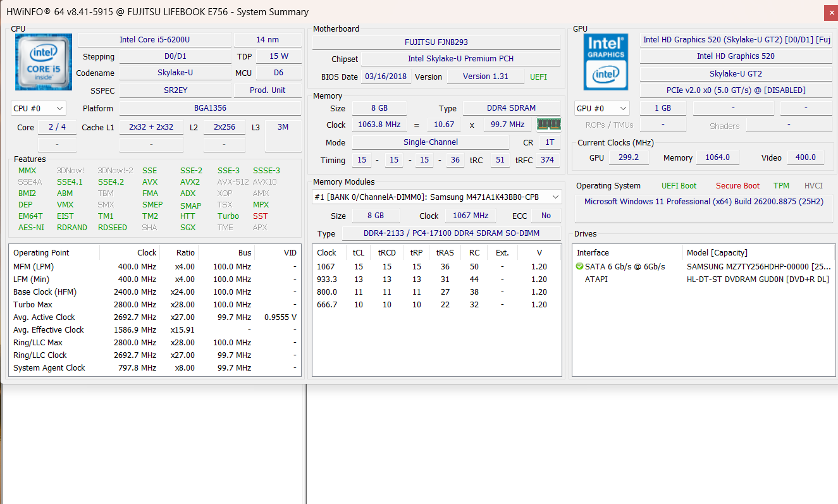Click the TPM indicator
The width and height of the screenshot is (838, 504).
pyautogui.click(x=781, y=186)
